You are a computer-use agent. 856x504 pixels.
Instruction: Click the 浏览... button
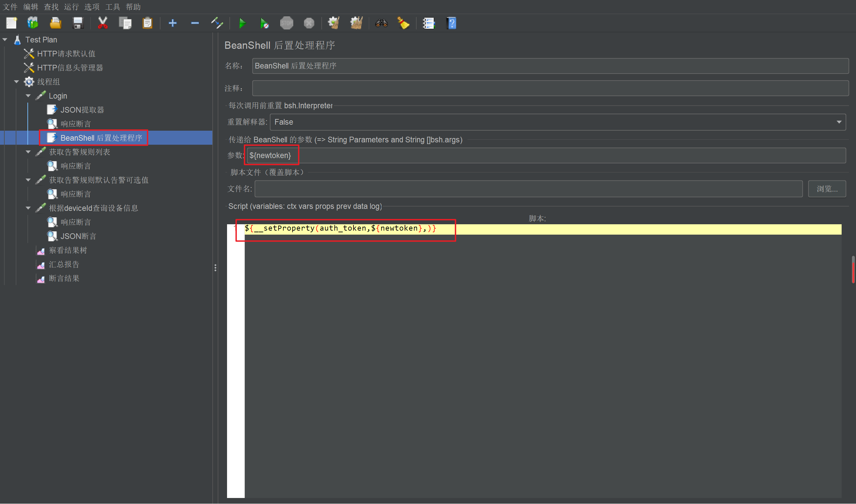827,189
